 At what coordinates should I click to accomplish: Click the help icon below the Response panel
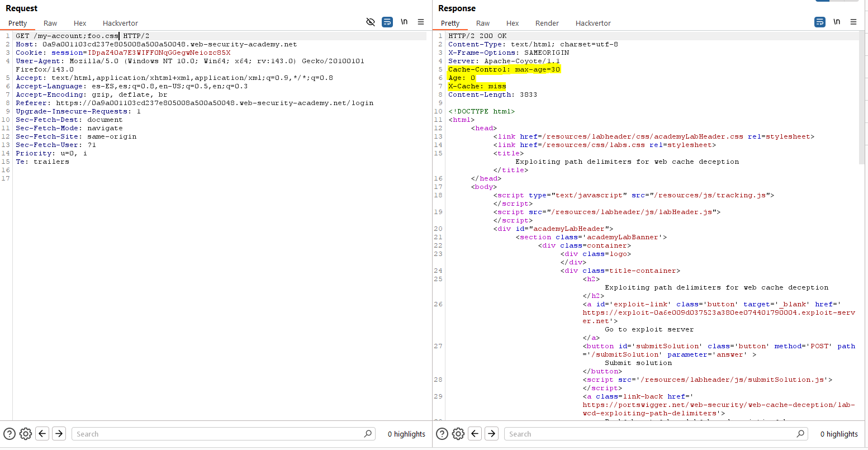coord(442,434)
